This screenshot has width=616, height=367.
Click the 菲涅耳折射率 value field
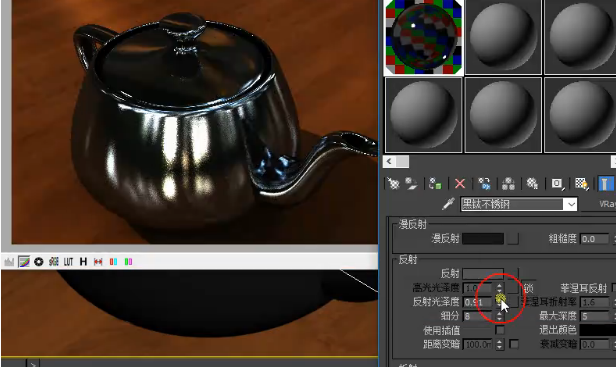point(594,303)
